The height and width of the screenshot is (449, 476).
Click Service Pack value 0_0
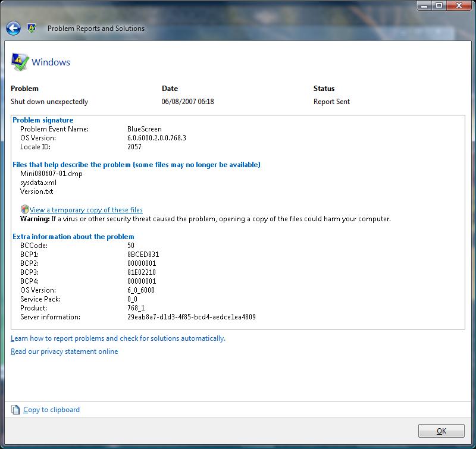point(132,299)
